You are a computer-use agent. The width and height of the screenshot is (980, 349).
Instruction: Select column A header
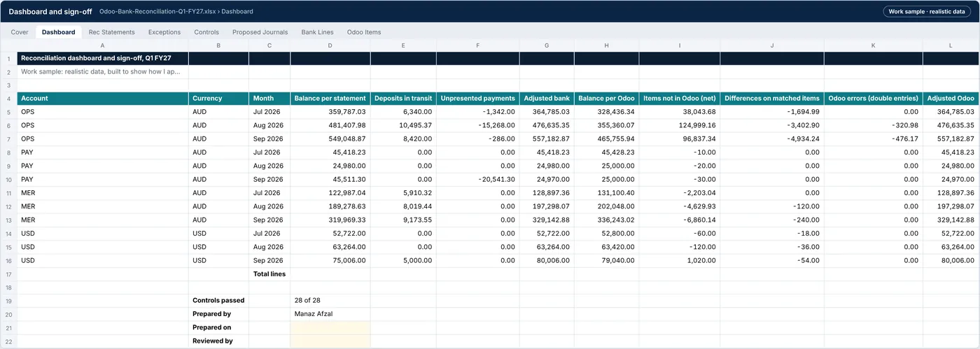coord(103,45)
